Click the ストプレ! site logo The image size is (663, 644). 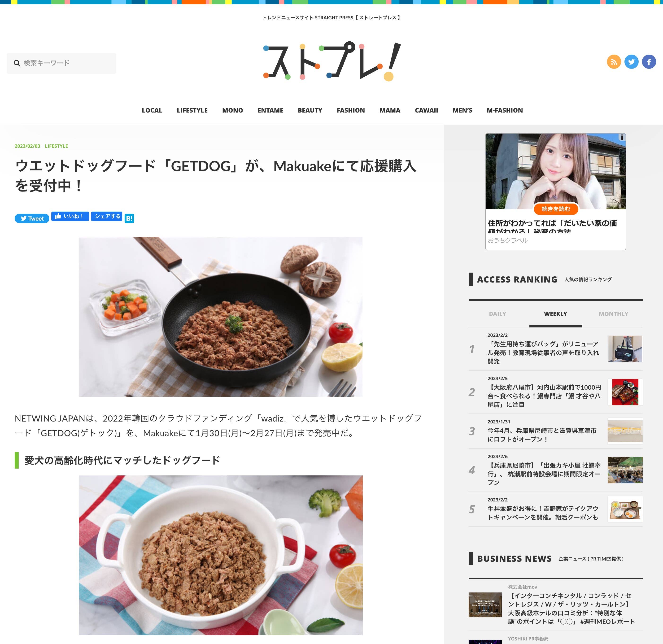tap(332, 61)
